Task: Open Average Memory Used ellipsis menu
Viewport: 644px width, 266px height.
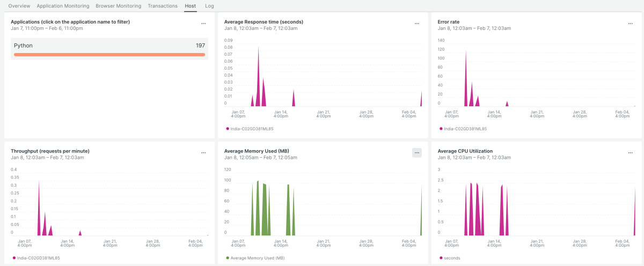Action: click(417, 153)
